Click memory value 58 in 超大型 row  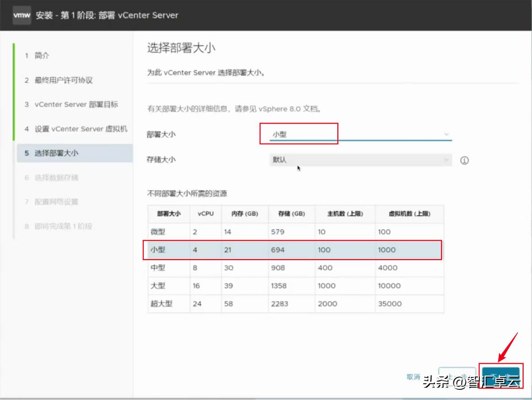pos(228,304)
